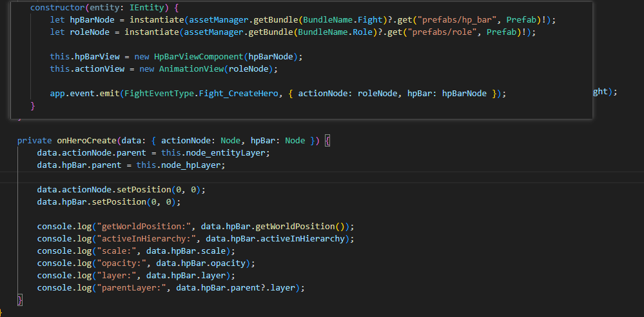Select the "activeInHierarchy:" string literal

pyautogui.click(x=146, y=239)
